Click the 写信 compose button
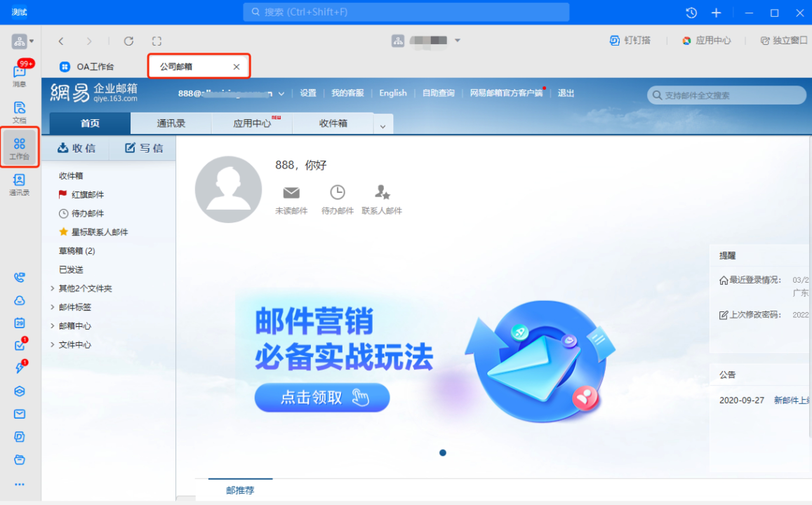 [144, 148]
